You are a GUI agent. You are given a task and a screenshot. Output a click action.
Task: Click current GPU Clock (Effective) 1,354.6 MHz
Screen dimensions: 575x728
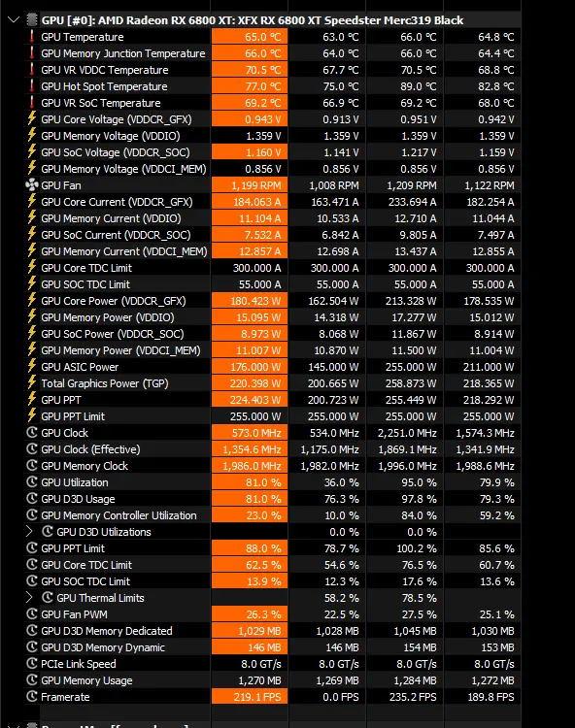[x=252, y=449]
